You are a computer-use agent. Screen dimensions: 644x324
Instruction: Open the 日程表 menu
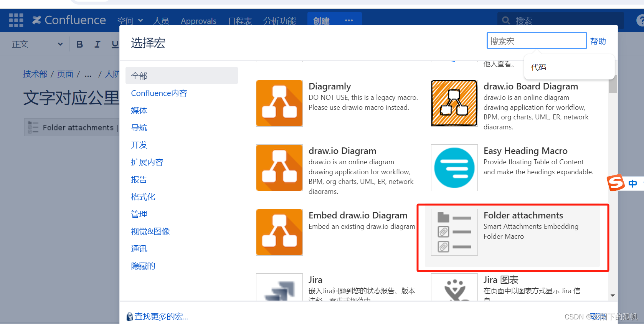click(240, 21)
